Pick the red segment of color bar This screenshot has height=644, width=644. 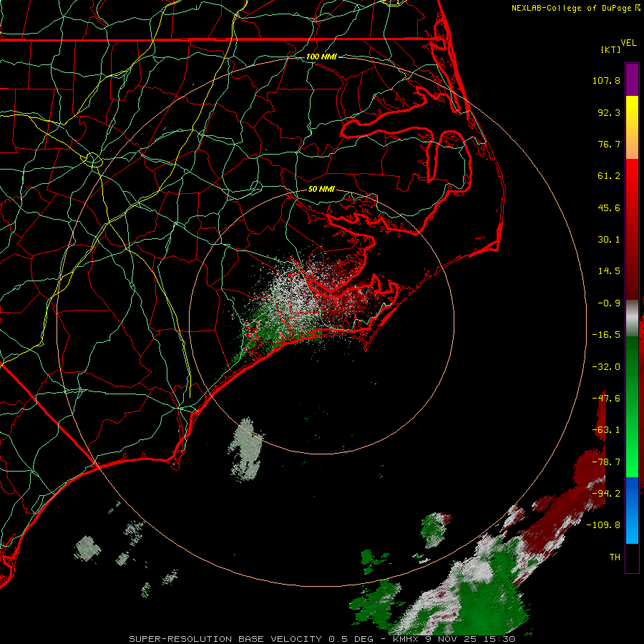632,229
